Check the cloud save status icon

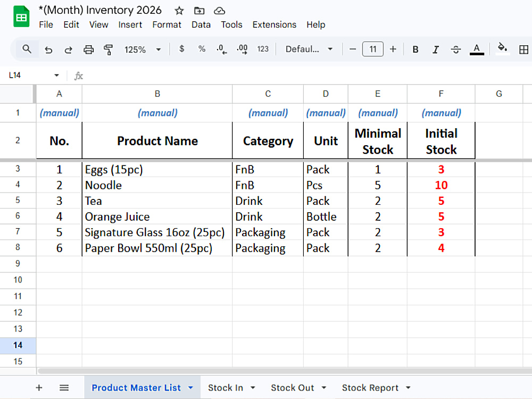point(219,11)
